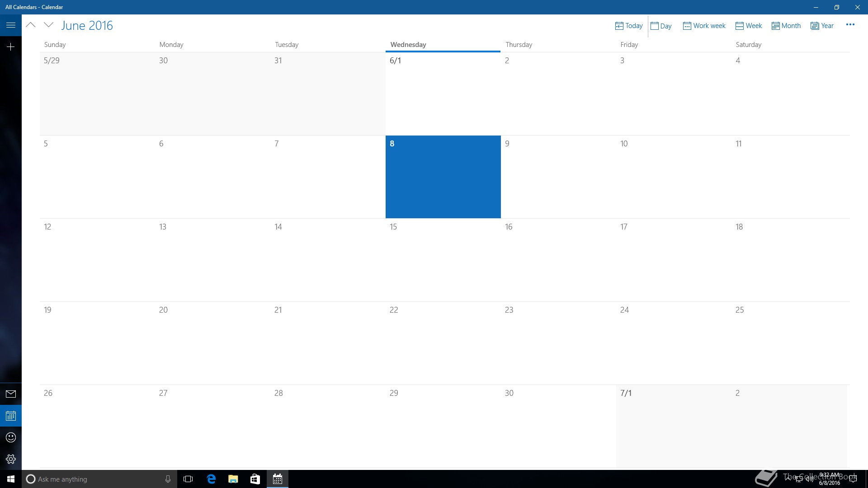Select June 20 in the calendar

click(x=212, y=343)
